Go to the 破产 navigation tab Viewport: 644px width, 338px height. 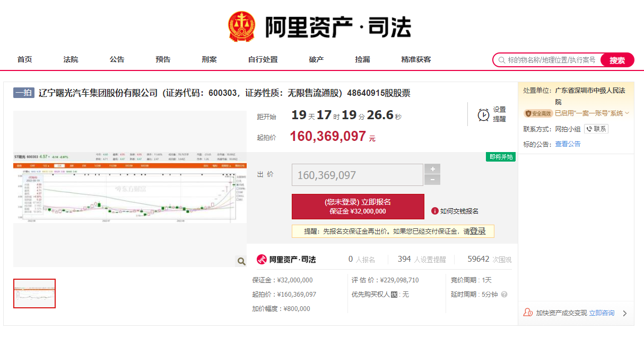pyautogui.click(x=316, y=60)
